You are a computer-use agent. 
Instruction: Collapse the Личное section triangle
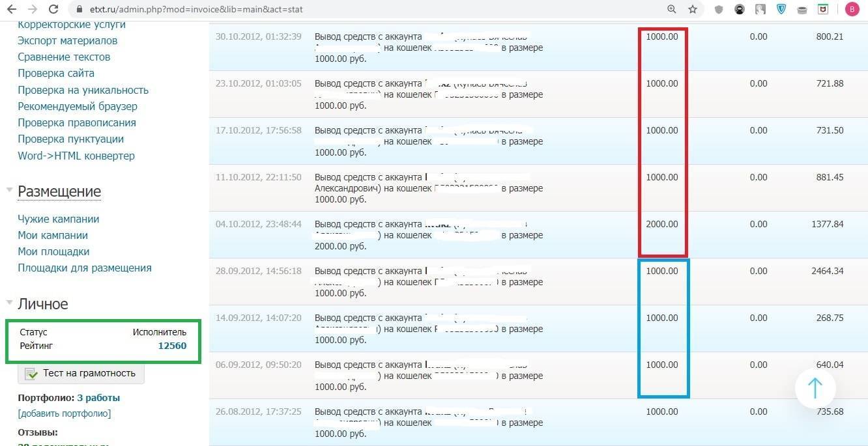click(9, 303)
